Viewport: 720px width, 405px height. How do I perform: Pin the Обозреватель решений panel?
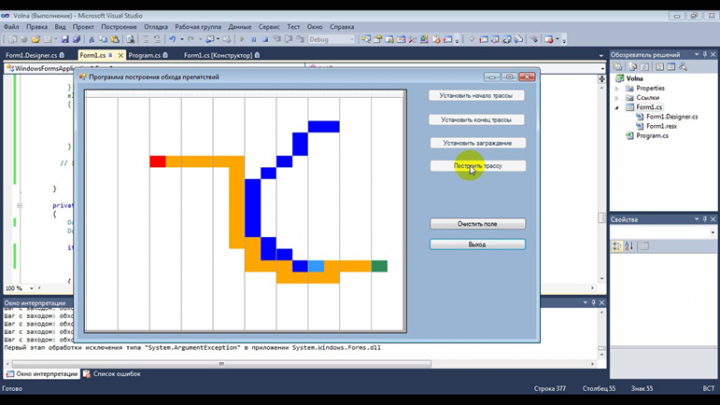pos(705,54)
